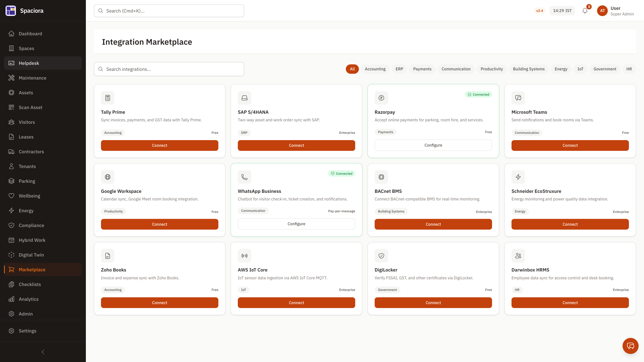
Task: Go to Energy in the sidebar
Action: click(x=43, y=210)
